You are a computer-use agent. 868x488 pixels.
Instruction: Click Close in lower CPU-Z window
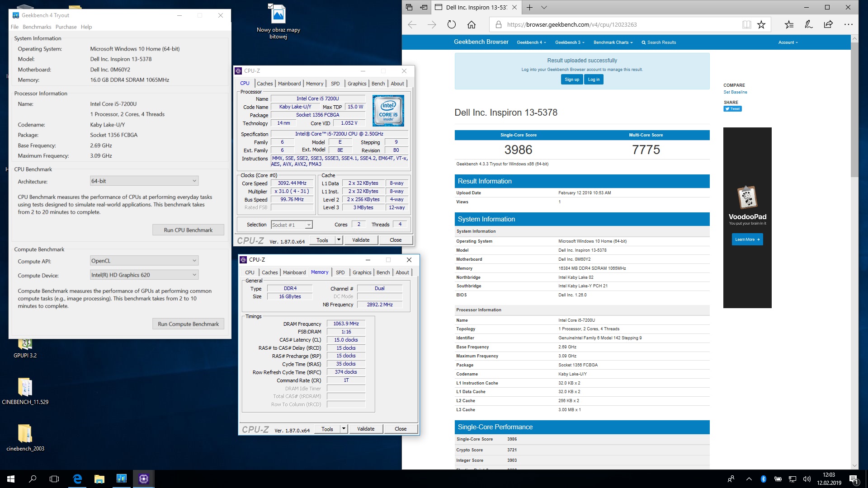click(x=401, y=429)
